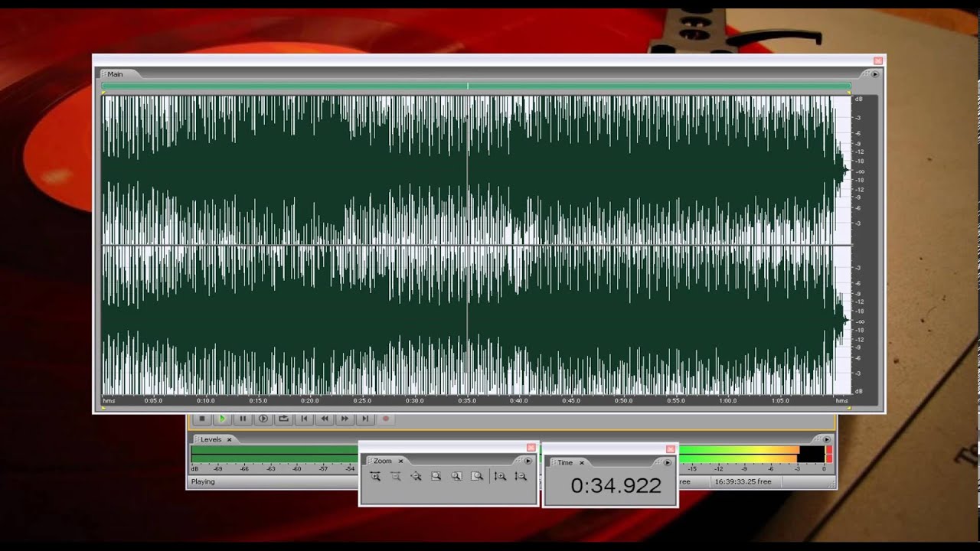Close the Levels tab with its x
This screenshot has width=980, height=551.
229,439
